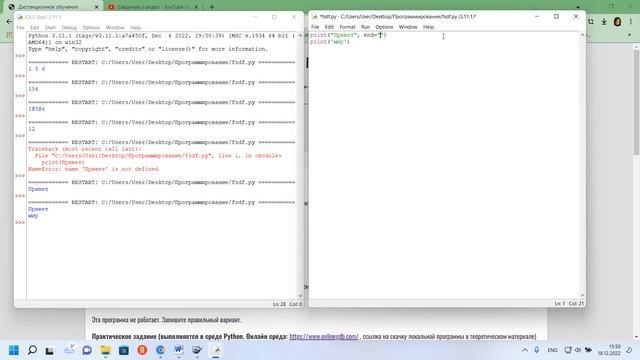The height and width of the screenshot is (360, 640).
Task: Open Options menu in fsdf.py editor
Action: 384,27
